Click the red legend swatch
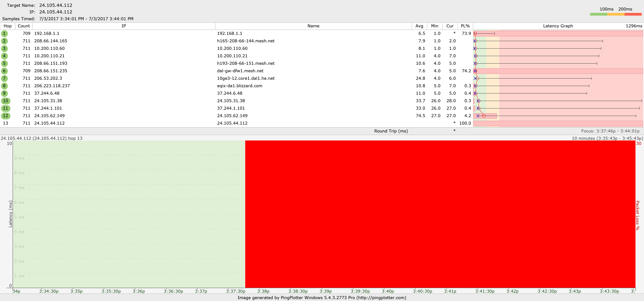644x301 pixels. [633, 14]
